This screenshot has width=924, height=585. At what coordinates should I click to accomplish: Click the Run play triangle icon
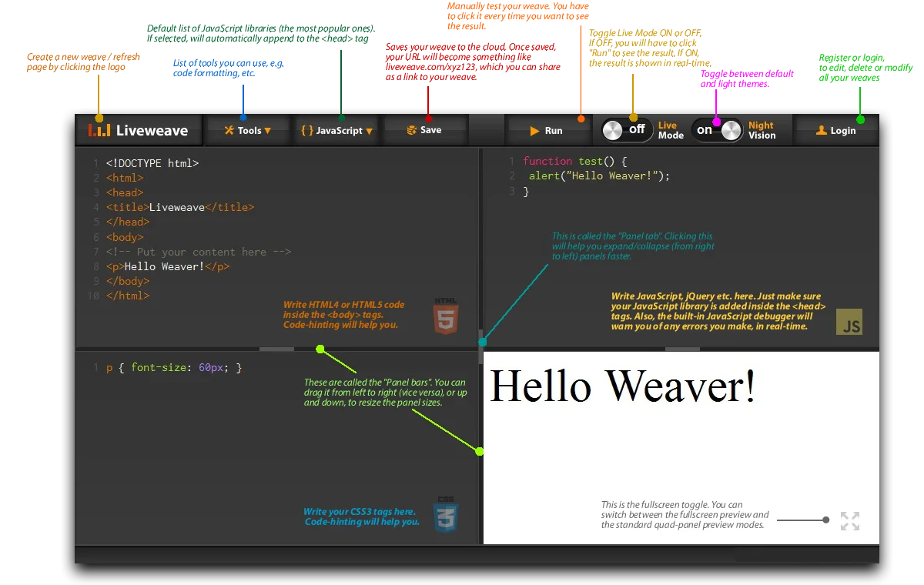tap(534, 131)
